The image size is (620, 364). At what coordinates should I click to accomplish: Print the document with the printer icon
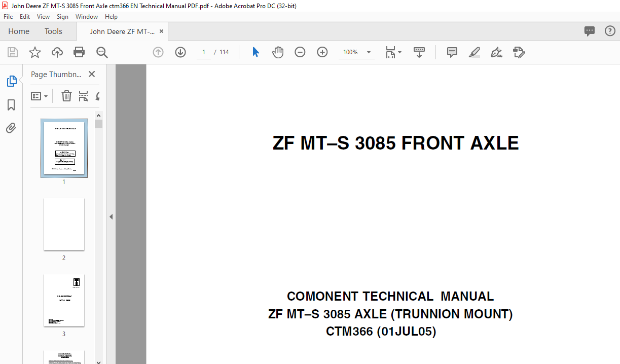pos(79,52)
